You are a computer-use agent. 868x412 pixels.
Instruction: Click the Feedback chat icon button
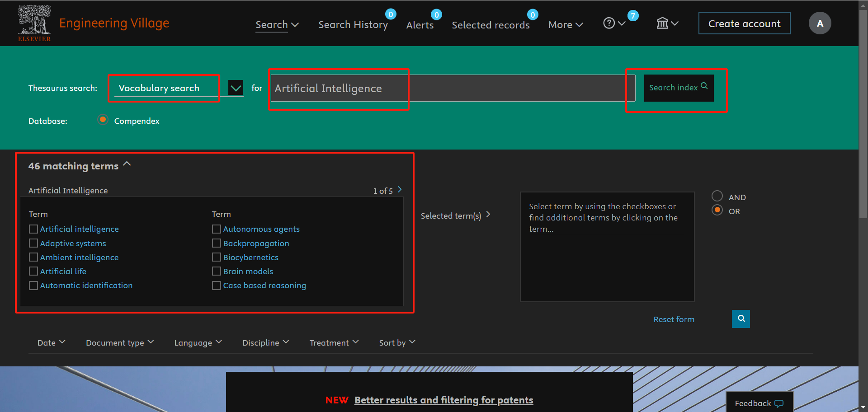point(759,403)
